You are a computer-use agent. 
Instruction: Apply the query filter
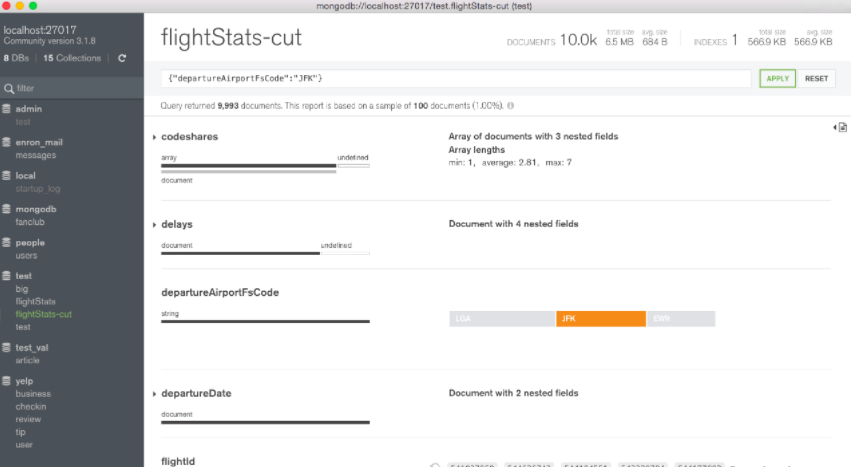[778, 78]
